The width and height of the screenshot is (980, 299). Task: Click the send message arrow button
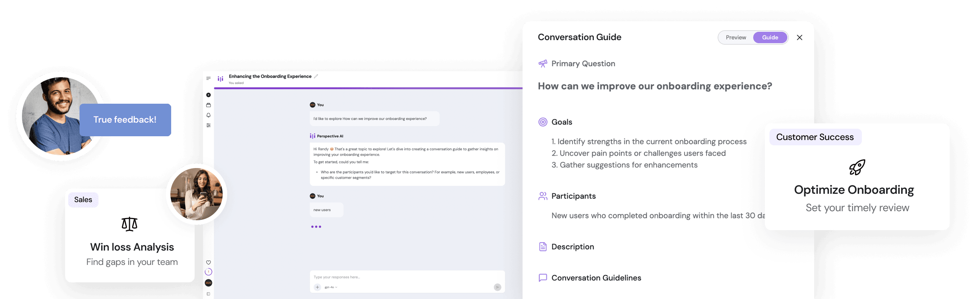coord(497,287)
